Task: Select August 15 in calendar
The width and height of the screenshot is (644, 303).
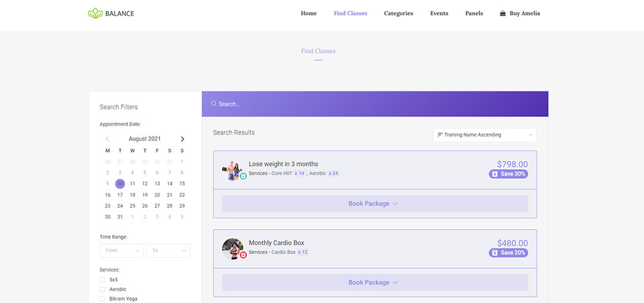Action: point(182,184)
